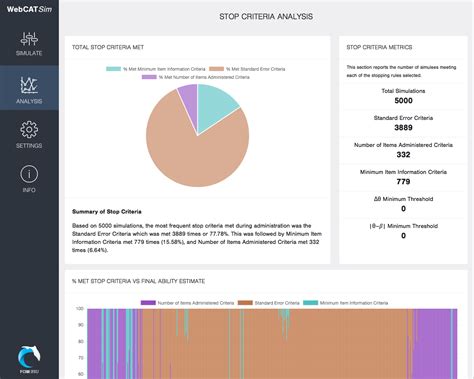The width and height of the screenshot is (474, 379).
Task: Open the Settings gear icon
Action: pyautogui.click(x=29, y=129)
